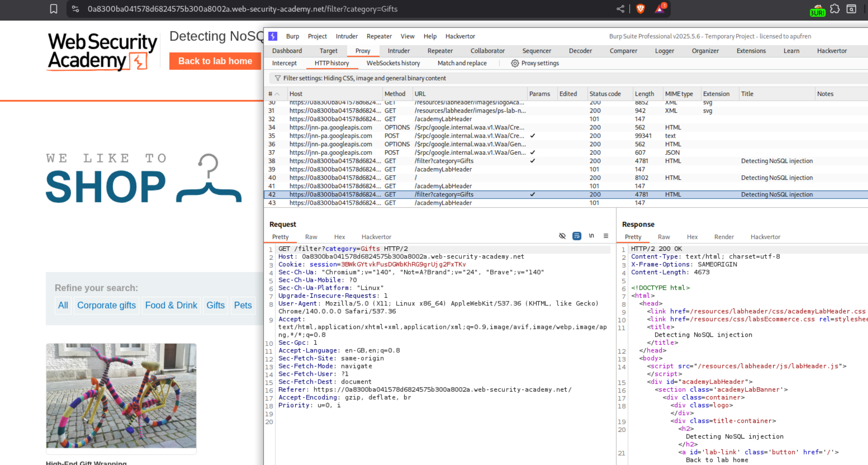Toggle the \n non-printable characters button

(x=591, y=236)
